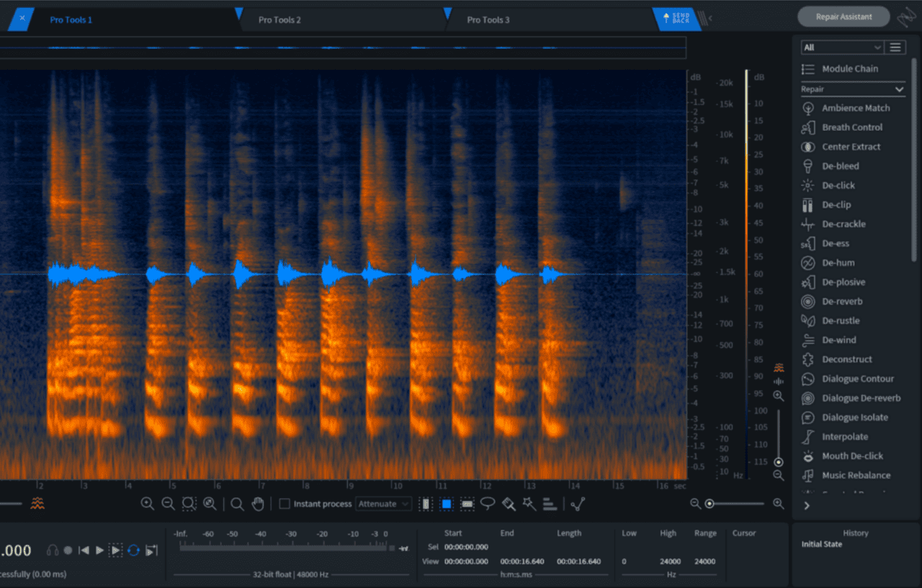The height and width of the screenshot is (588, 922).
Task: Select the brush selection tool
Action: pos(509,504)
